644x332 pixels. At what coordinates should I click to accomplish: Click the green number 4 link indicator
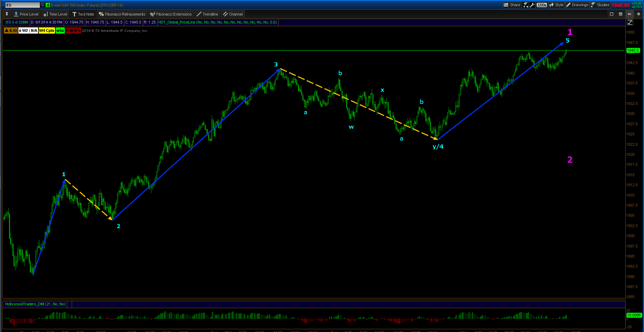point(48,5)
